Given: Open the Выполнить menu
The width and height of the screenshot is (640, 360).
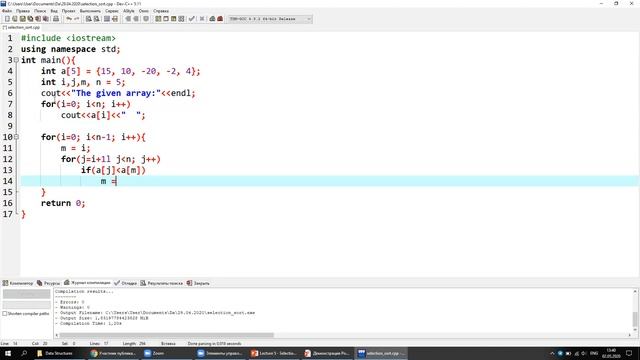Looking at the screenshot, I should tap(90, 11).
